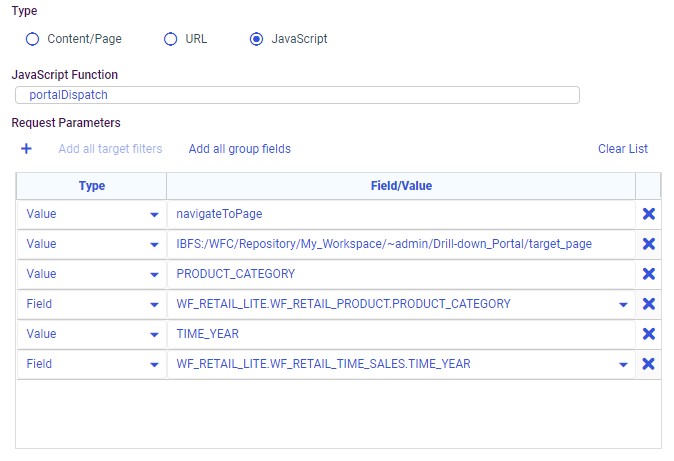Click the IBFS repository path value field
The width and height of the screenshot is (674, 461).
click(x=401, y=244)
